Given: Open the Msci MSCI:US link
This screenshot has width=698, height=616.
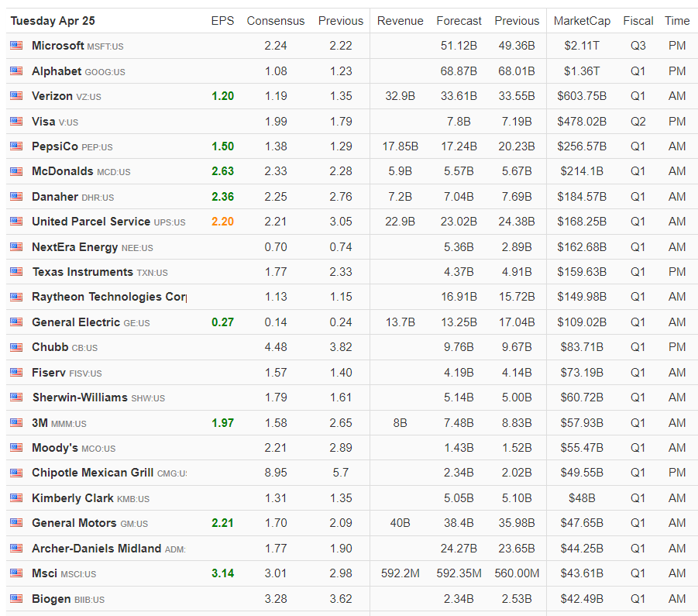Looking at the screenshot, I should point(64,573).
